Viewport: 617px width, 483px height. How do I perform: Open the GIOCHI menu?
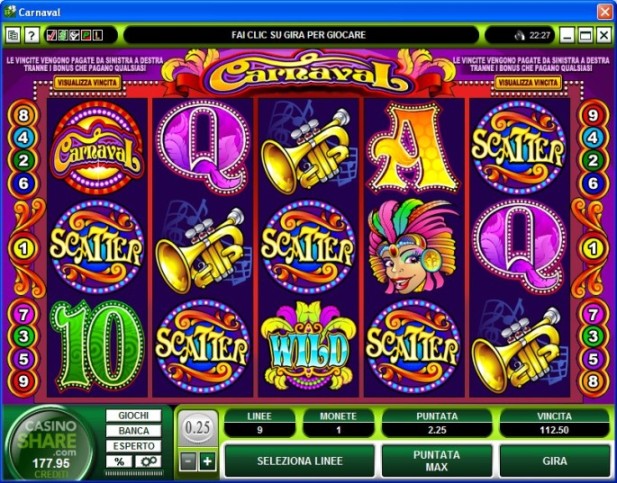133,415
